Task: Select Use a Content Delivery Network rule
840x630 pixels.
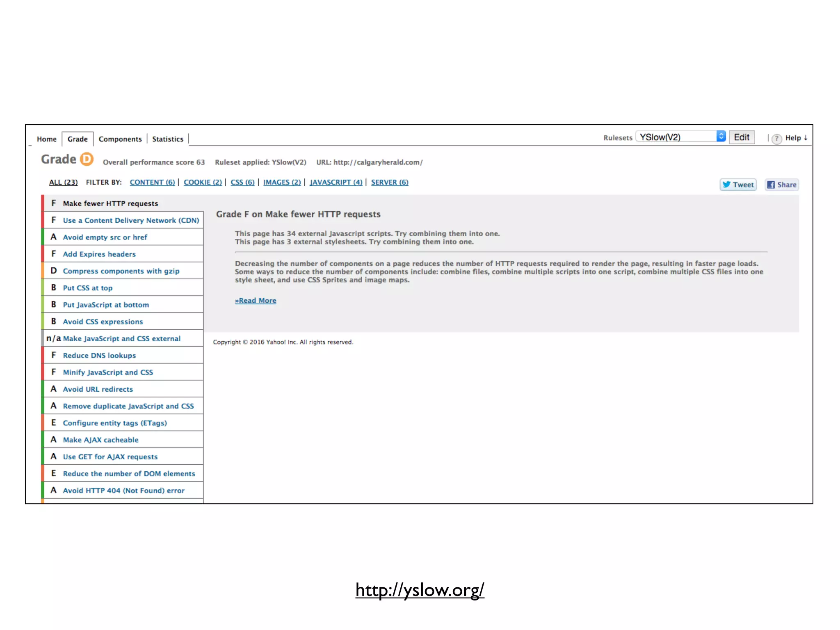Action: (123, 220)
